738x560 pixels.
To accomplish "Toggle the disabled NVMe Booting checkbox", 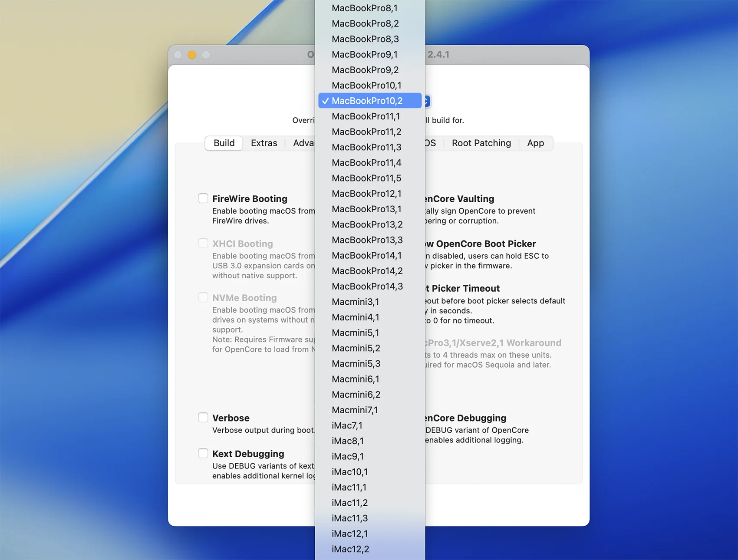I will (203, 297).
